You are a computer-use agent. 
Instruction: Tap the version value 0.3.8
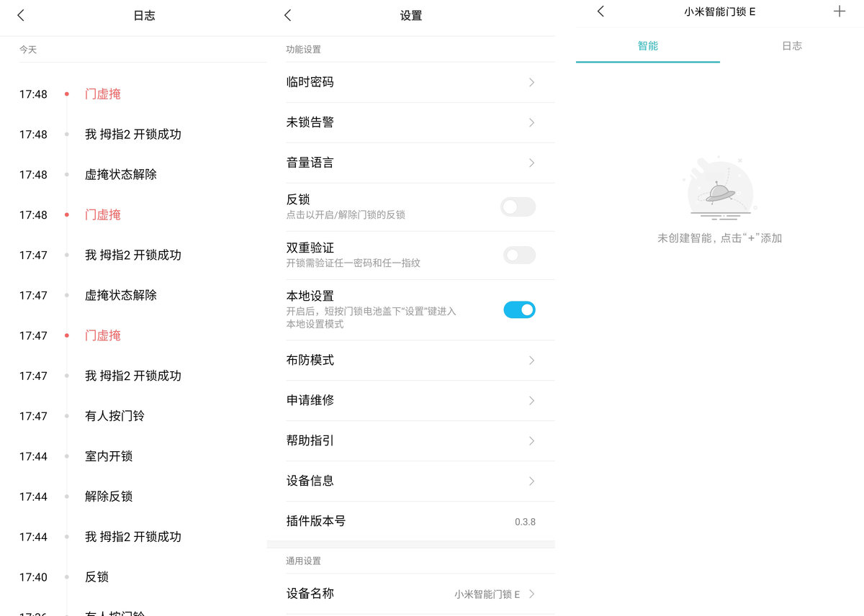pyautogui.click(x=525, y=522)
